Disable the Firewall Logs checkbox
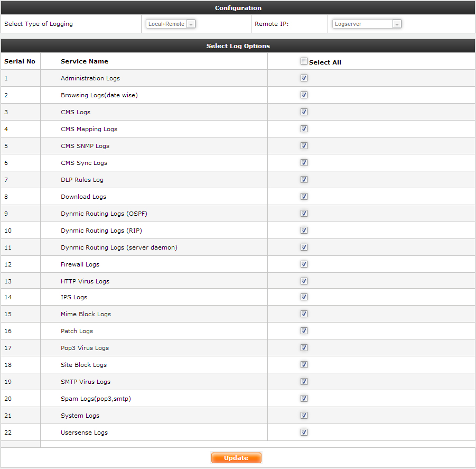Viewport: 476px width, 469px height. click(x=304, y=264)
